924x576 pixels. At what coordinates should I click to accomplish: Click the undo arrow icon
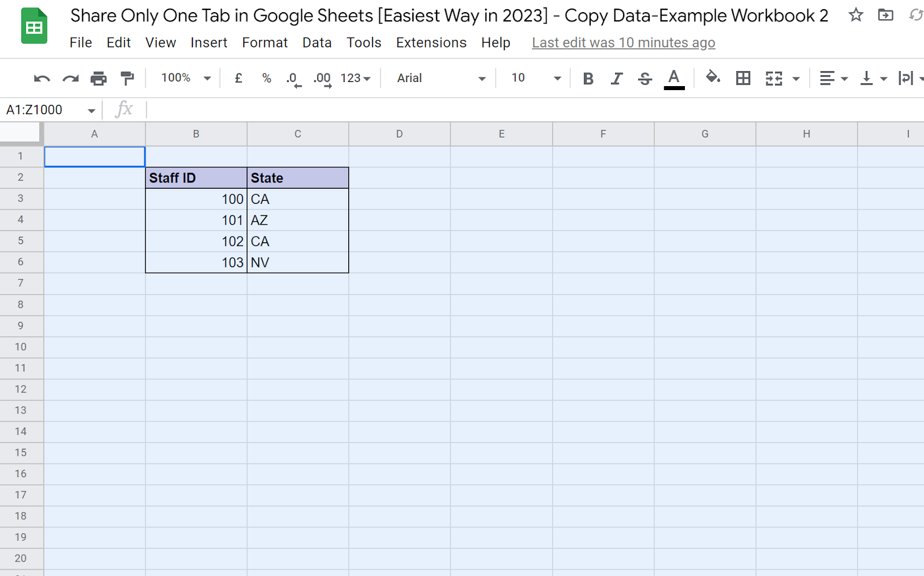click(42, 79)
